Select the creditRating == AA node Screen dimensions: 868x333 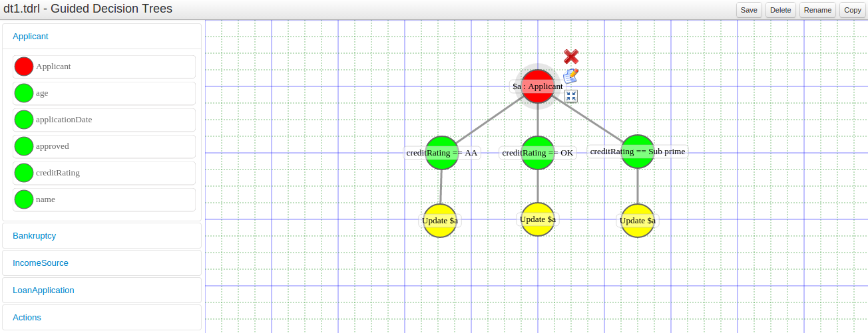pos(442,153)
